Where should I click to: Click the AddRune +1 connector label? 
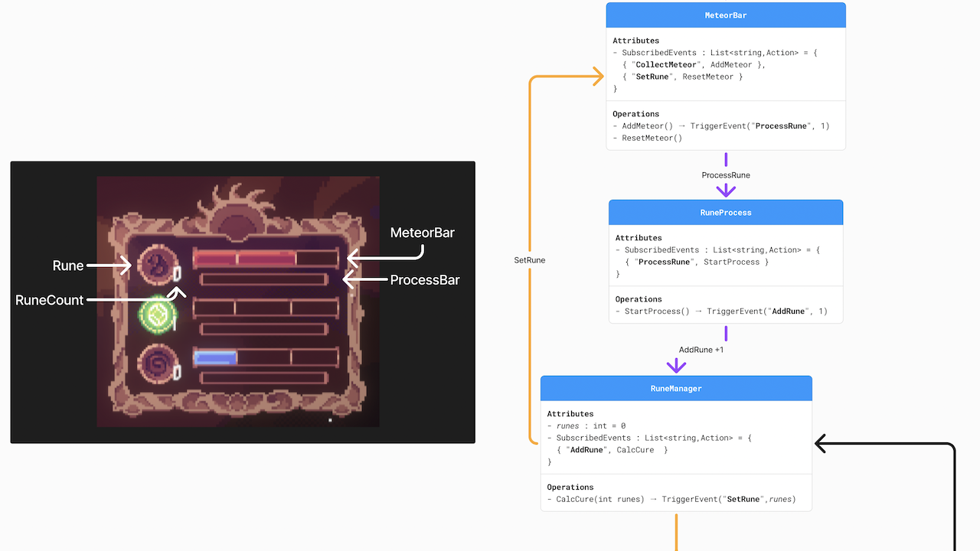click(x=701, y=350)
